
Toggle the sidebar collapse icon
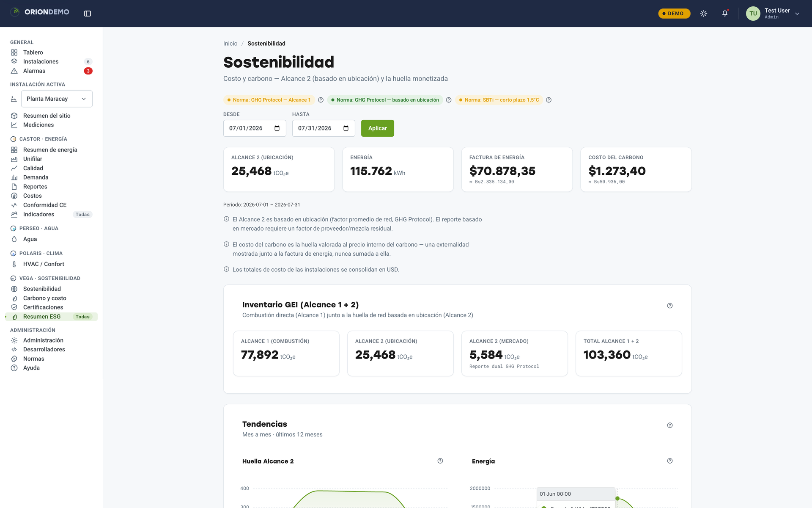[x=88, y=14]
